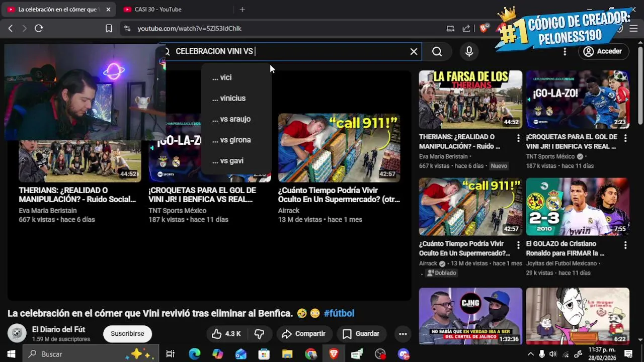Screen dimensions: 644x362
Task: Select the 'vs girona' search suggestion
Action: point(236,140)
